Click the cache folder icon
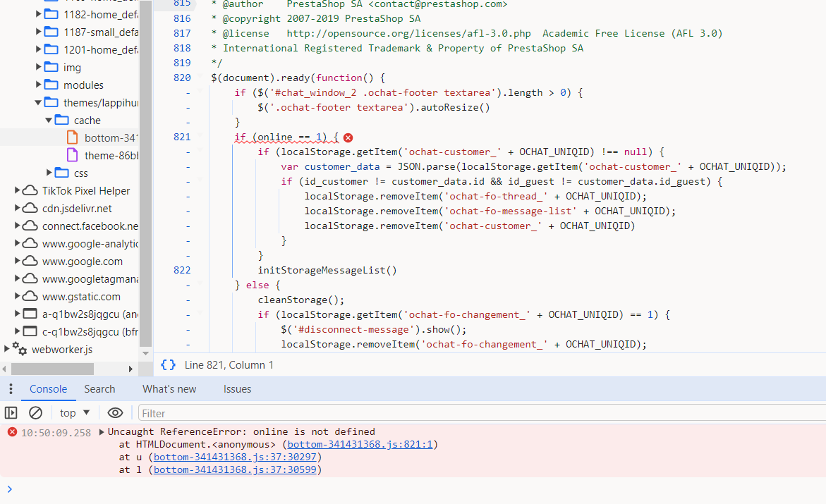 pyautogui.click(x=61, y=120)
